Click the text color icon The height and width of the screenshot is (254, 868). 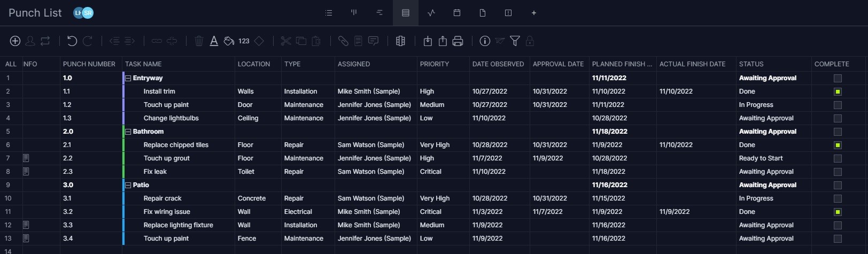214,41
